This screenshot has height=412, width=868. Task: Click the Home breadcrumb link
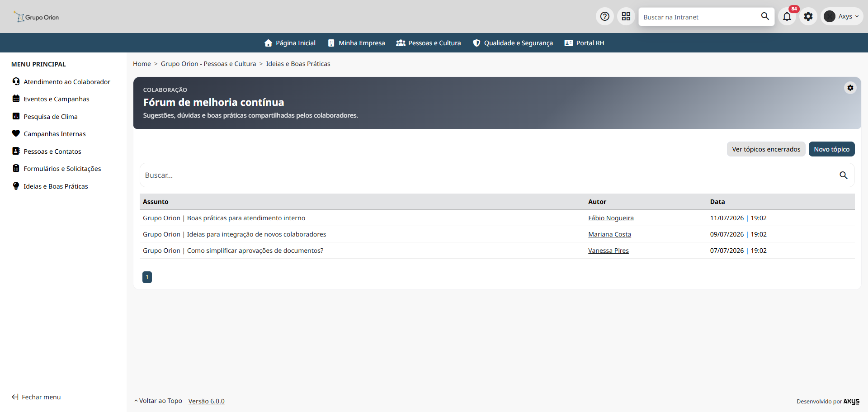(142, 64)
